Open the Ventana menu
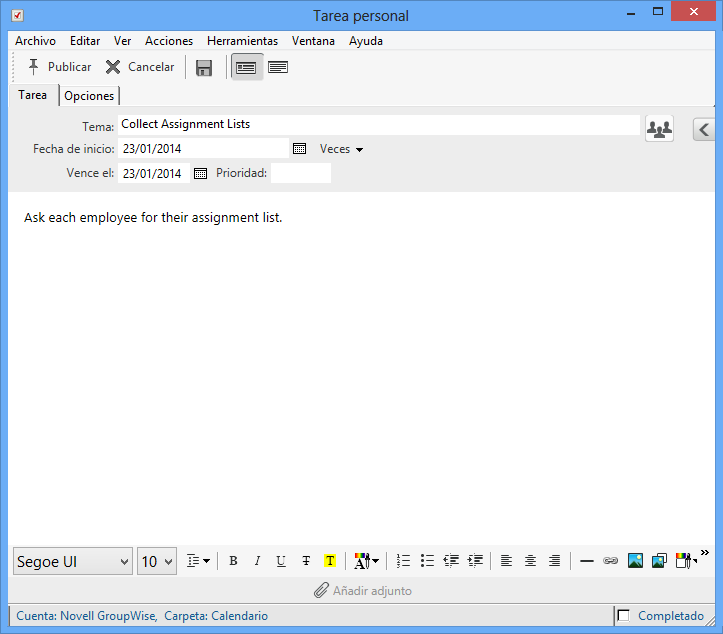Image resolution: width=723 pixels, height=634 pixels. 313,41
